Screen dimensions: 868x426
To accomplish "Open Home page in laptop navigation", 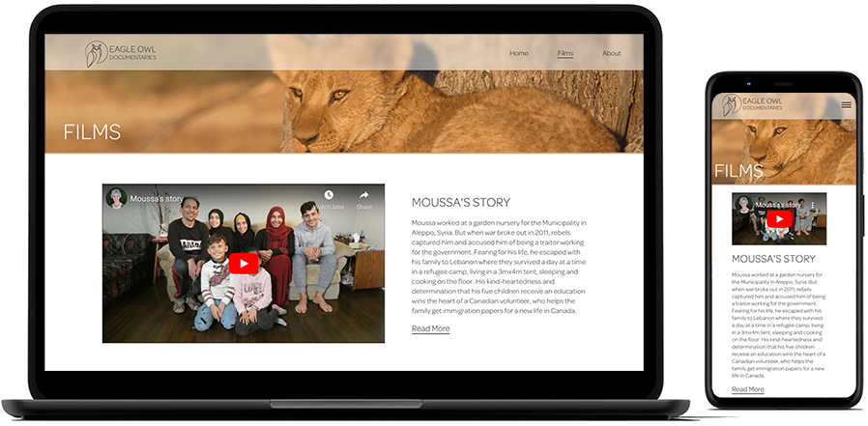I will (x=519, y=53).
